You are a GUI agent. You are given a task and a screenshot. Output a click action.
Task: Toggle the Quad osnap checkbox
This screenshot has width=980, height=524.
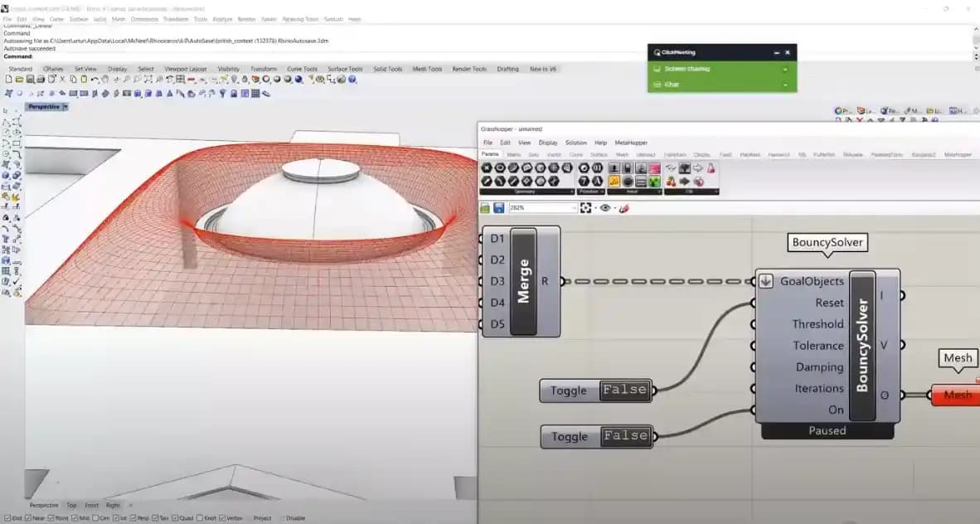(176, 518)
